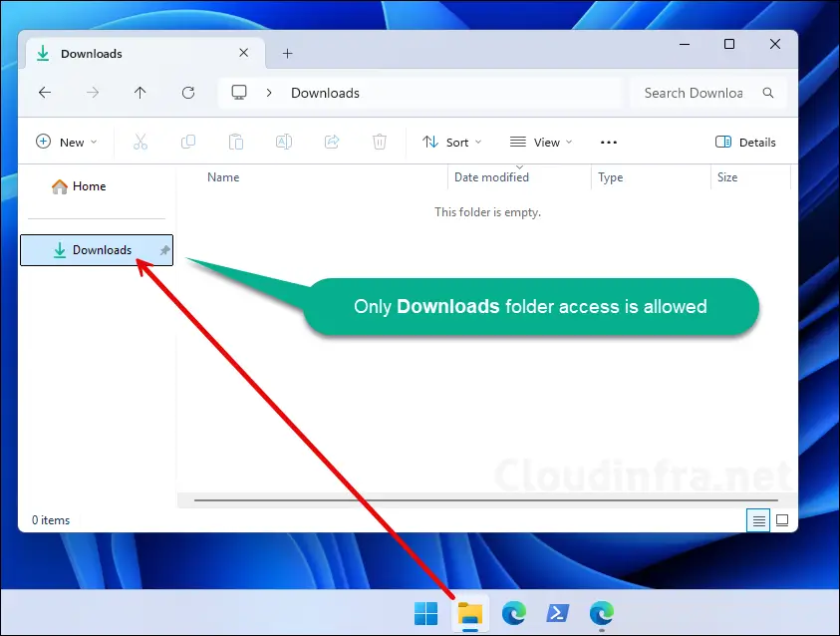Click the Copy icon in toolbar
The width and height of the screenshot is (840, 636).
188,143
